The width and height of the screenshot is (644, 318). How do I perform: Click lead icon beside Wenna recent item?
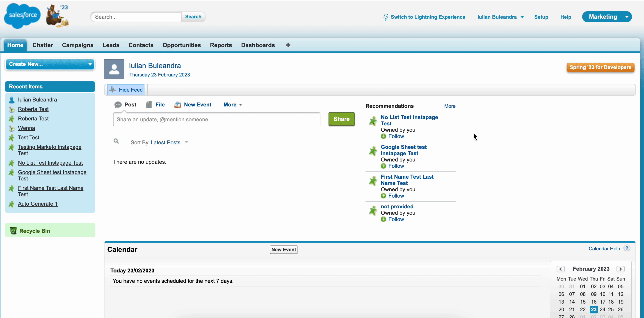coord(11,128)
